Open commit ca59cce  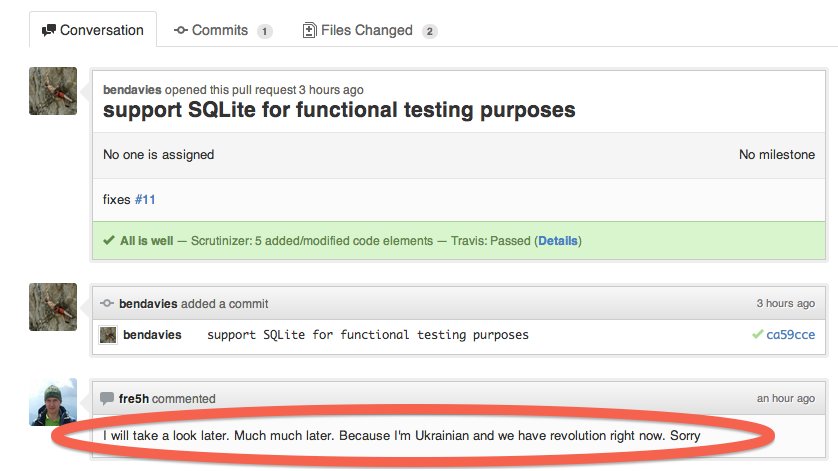789,335
